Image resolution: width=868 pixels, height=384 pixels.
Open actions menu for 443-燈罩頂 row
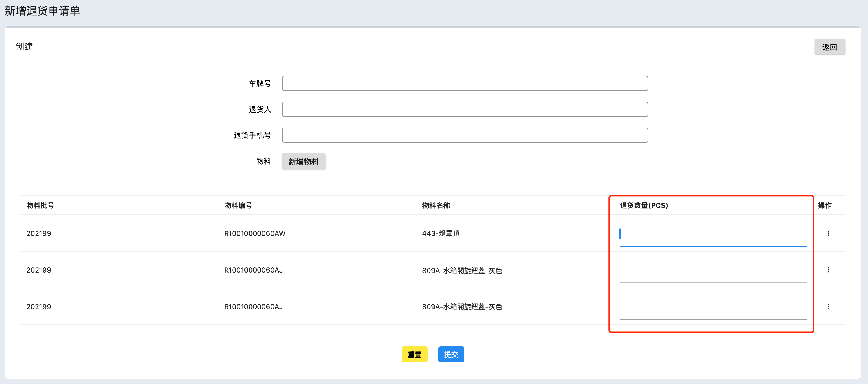pos(828,233)
